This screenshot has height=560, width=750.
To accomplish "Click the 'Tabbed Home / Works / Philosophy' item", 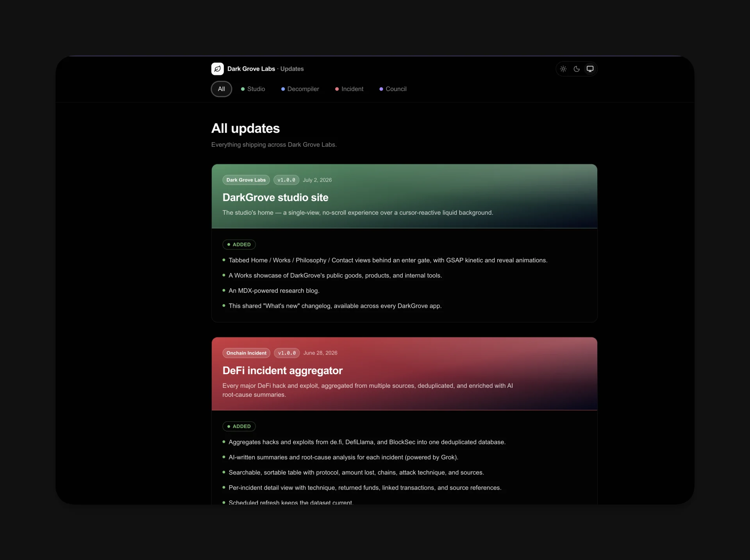I will (x=388, y=260).
